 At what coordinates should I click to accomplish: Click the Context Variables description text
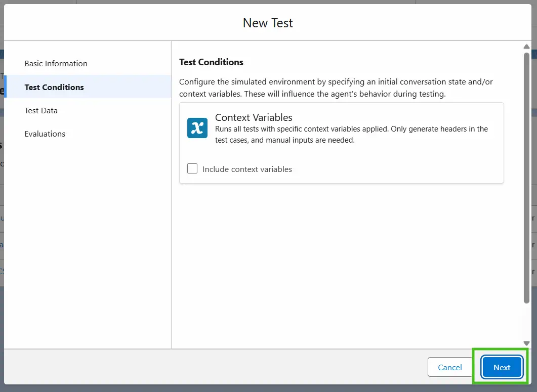[x=351, y=135]
